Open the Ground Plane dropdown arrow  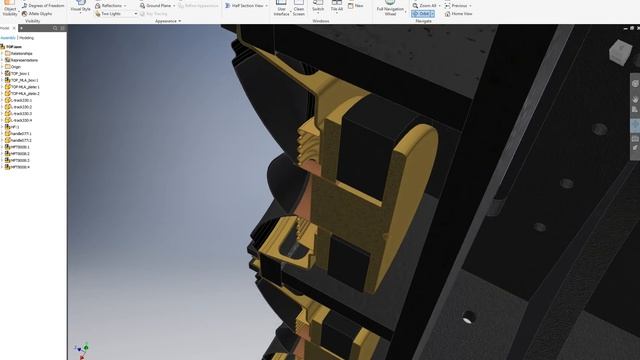coord(174,6)
